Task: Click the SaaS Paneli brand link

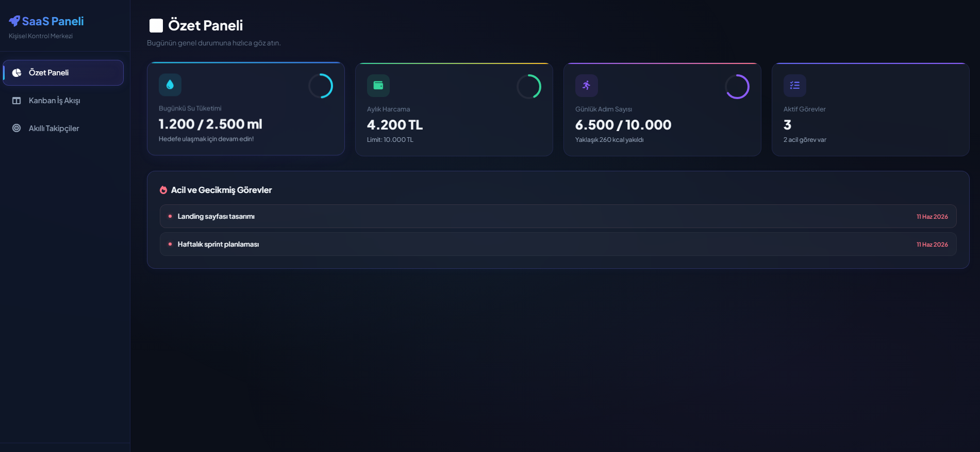Action: tap(46, 21)
